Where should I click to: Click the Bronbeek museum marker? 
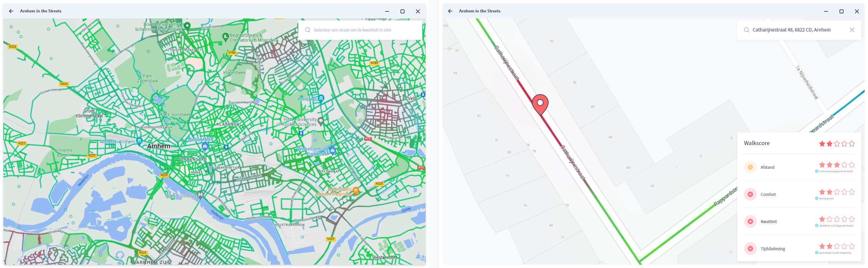tap(321, 98)
